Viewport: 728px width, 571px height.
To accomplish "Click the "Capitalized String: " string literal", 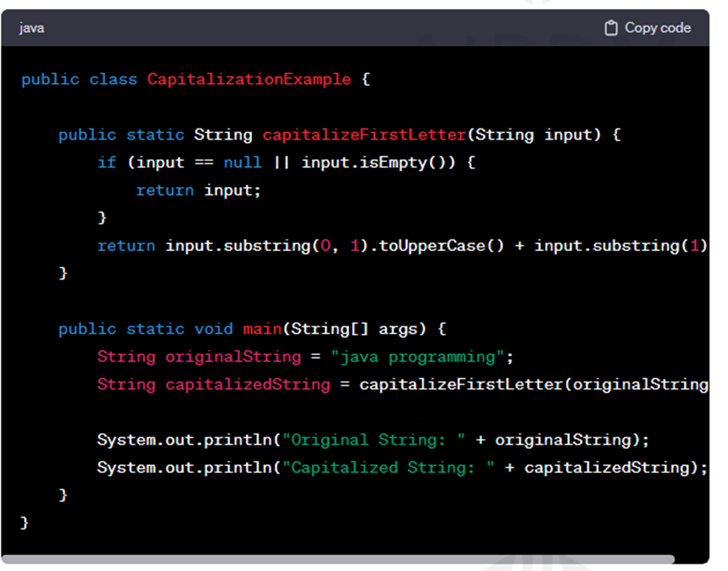I will point(388,468).
